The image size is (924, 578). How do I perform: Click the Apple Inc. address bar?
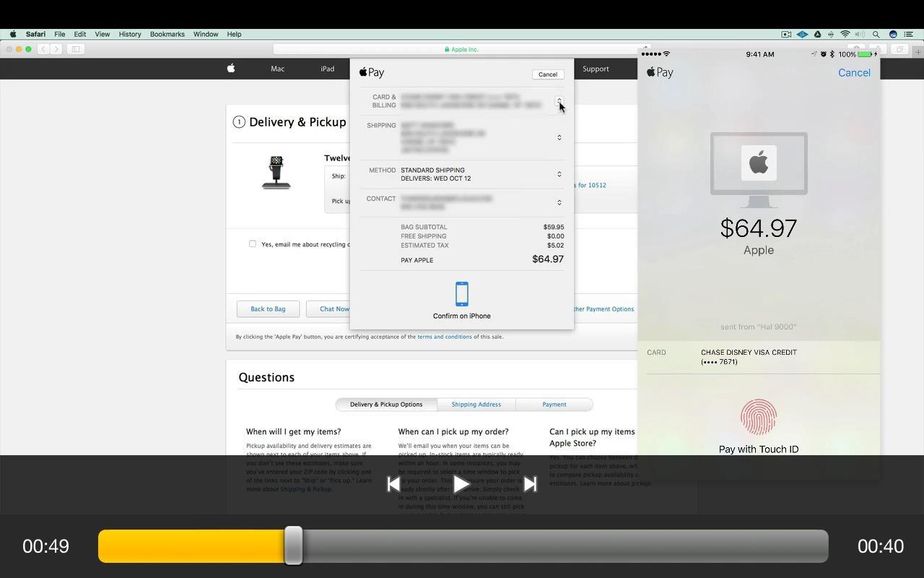click(x=461, y=49)
